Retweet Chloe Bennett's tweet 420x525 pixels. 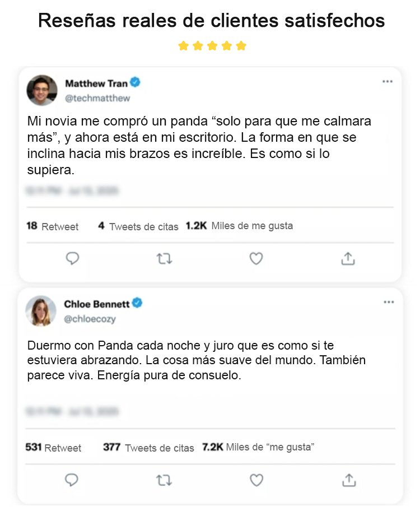pyautogui.click(x=164, y=480)
